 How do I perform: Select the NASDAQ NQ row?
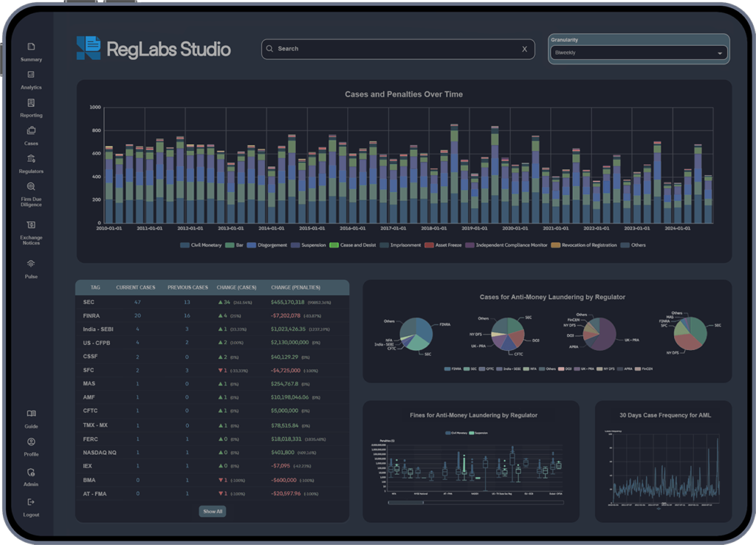point(212,453)
